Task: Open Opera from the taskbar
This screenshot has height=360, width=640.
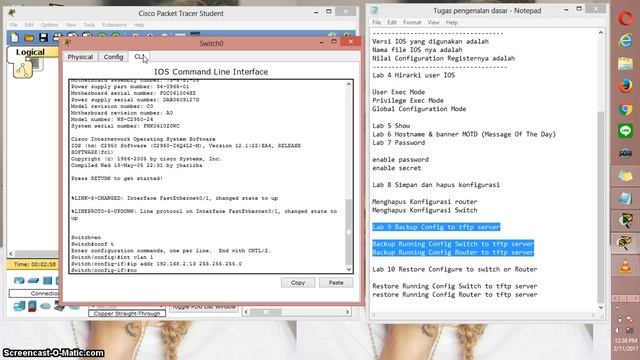Action: 625,18
